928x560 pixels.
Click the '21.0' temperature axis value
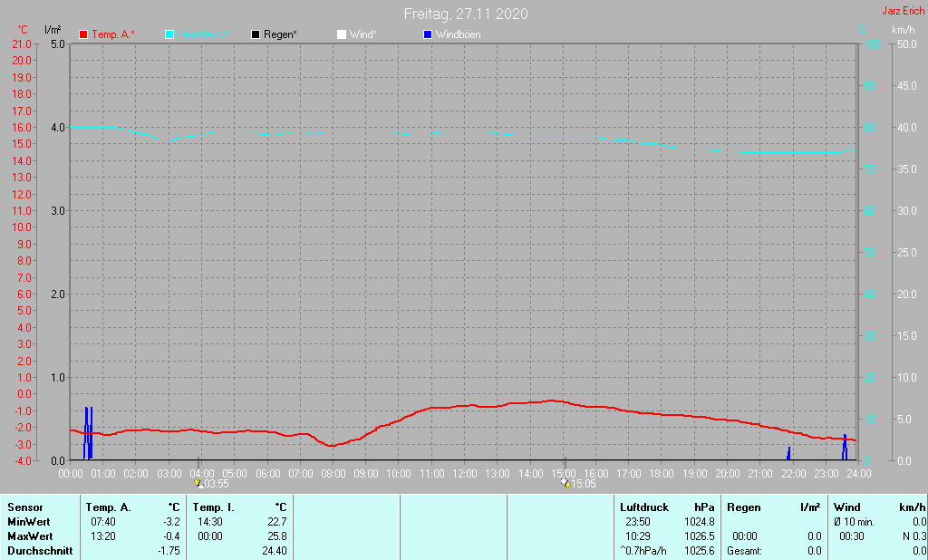22,43
